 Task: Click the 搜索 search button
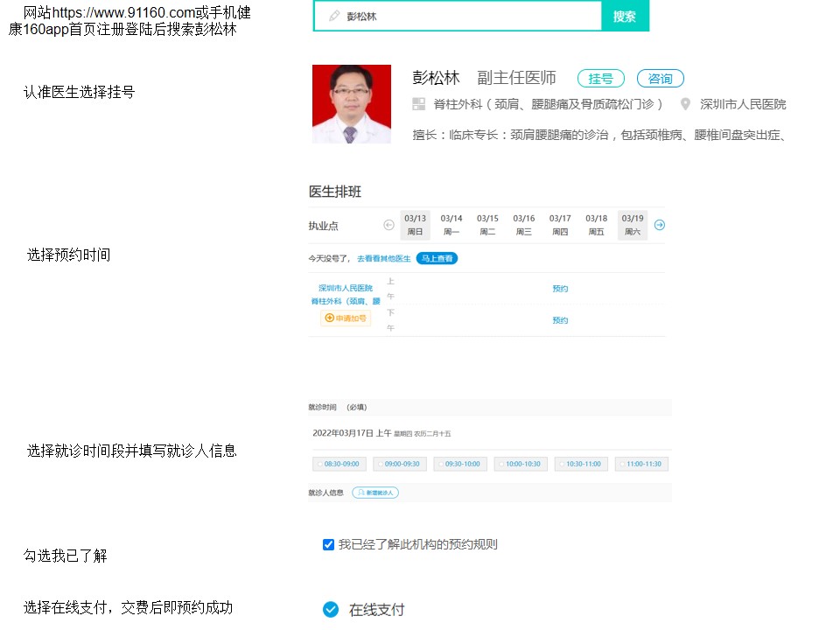(x=625, y=16)
